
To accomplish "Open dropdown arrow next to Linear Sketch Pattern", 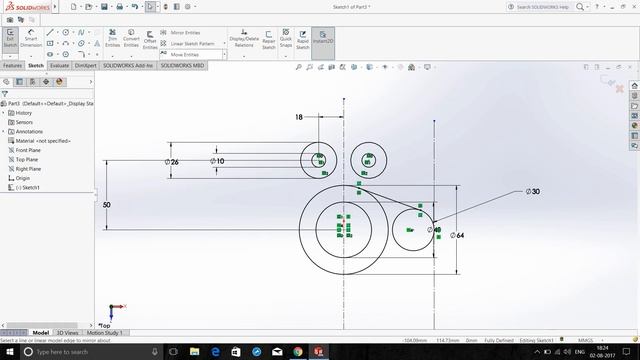I will coord(224,43).
